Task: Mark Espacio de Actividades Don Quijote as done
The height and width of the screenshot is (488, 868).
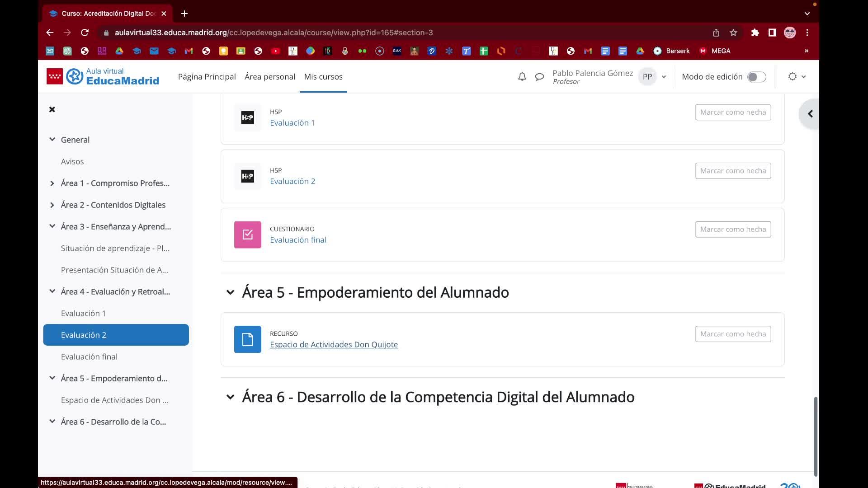Action: tap(733, 334)
